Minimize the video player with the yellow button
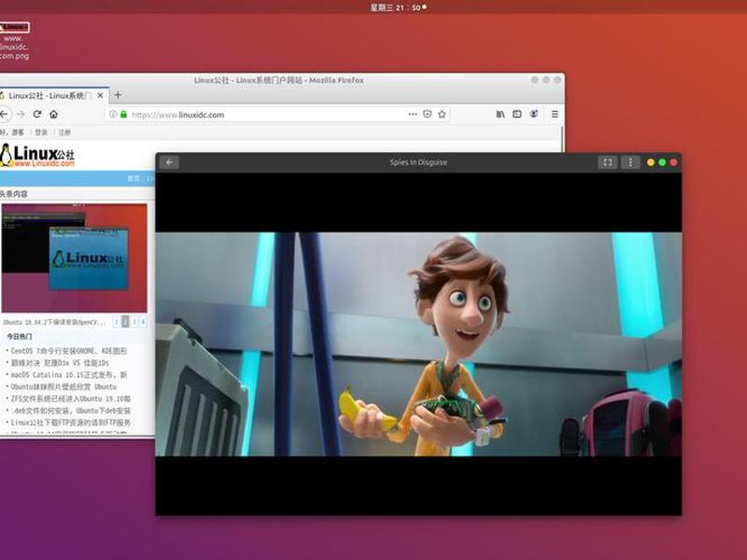This screenshot has width=747, height=560. pos(650,162)
